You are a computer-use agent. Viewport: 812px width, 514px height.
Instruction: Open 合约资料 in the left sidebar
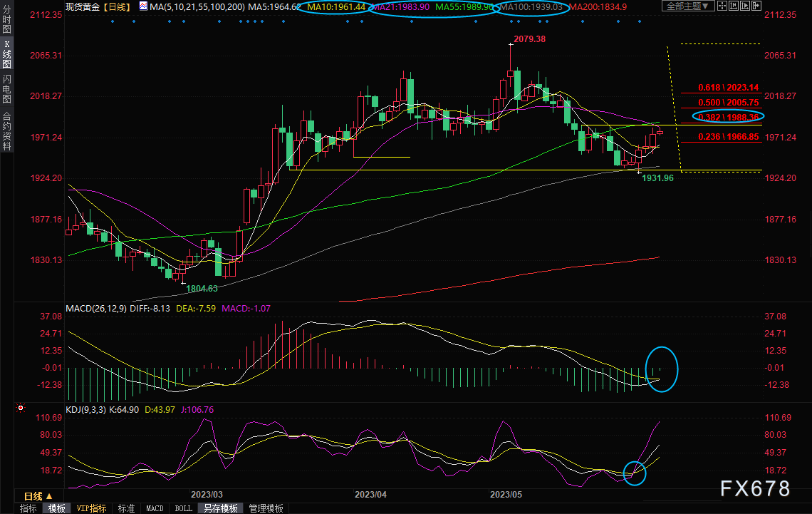coord(6,130)
